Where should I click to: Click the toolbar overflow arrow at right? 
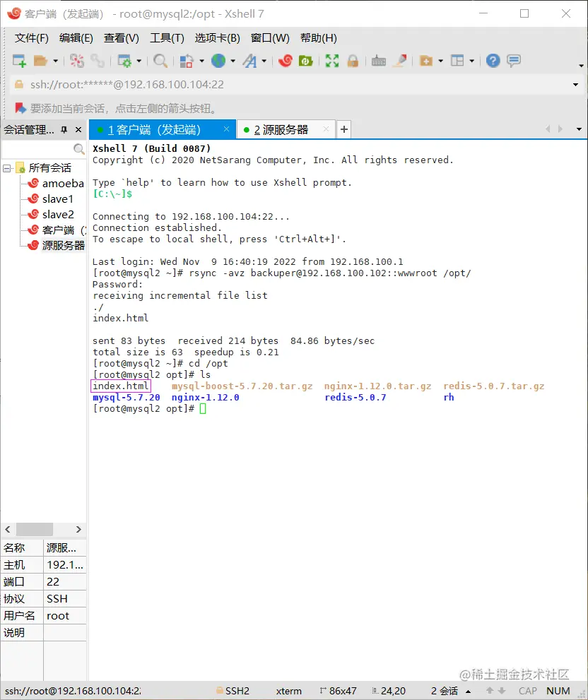tap(581, 66)
